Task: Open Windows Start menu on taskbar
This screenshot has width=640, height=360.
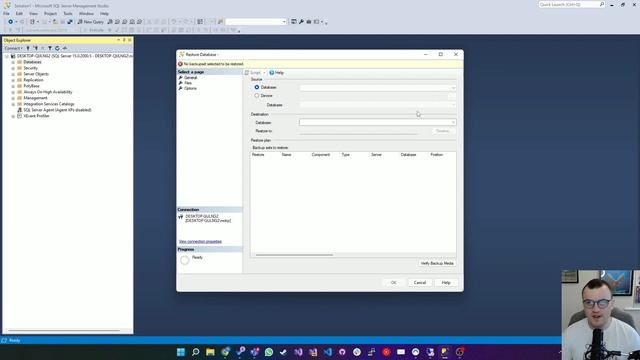Action: tap(181, 352)
